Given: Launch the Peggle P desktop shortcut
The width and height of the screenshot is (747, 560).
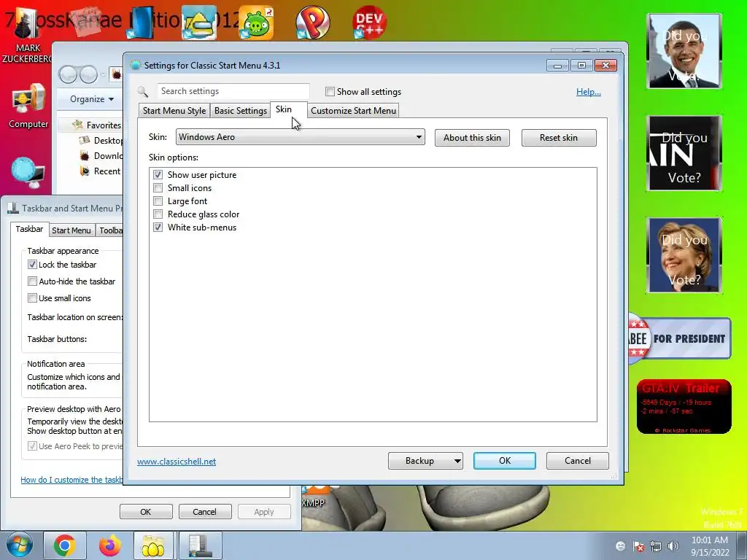Looking at the screenshot, I should click(x=312, y=23).
